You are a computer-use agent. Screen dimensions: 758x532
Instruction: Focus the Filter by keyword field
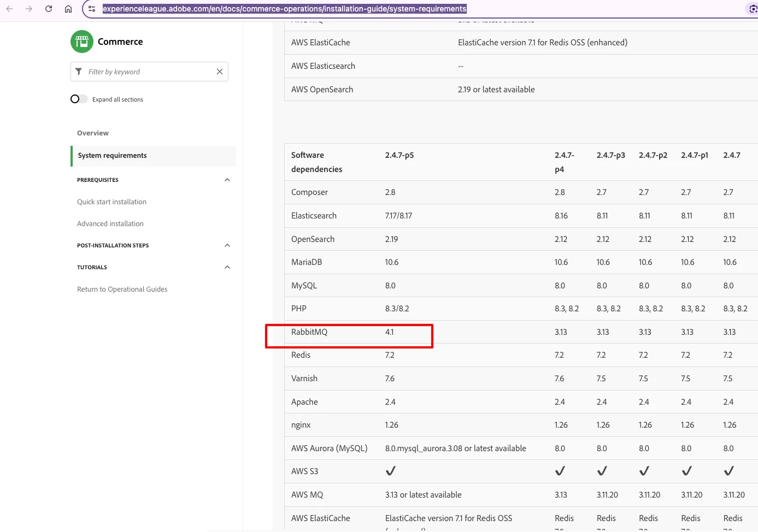coord(149,72)
